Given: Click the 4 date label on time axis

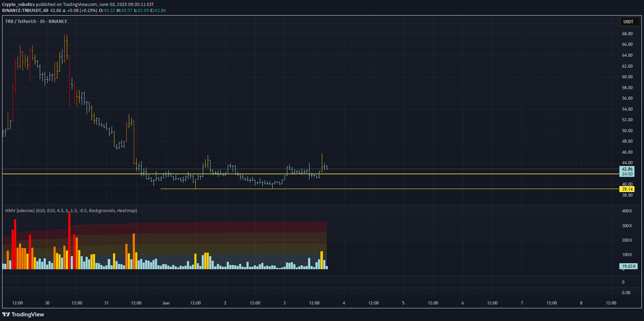Looking at the screenshot, I should (344, 303).
